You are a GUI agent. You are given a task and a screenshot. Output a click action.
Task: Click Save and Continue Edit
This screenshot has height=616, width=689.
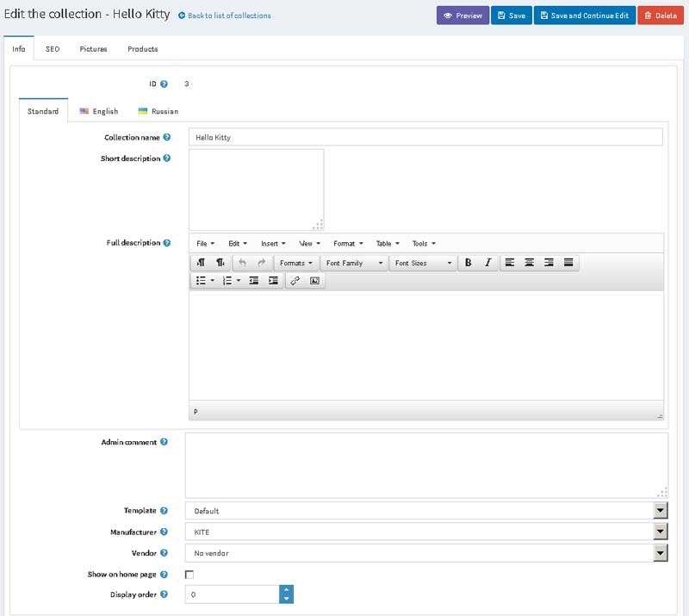[585, 16]
